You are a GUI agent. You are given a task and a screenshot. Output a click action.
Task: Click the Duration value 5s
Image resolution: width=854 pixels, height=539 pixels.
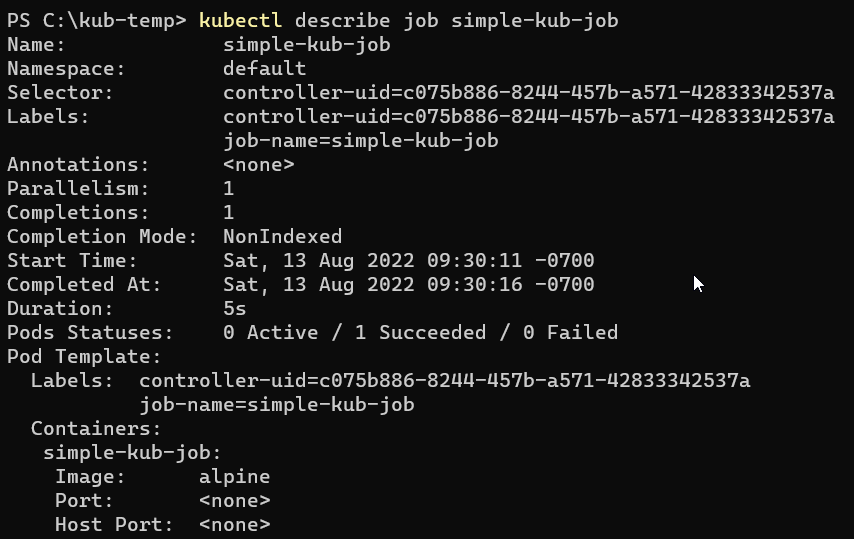point(235,308)
